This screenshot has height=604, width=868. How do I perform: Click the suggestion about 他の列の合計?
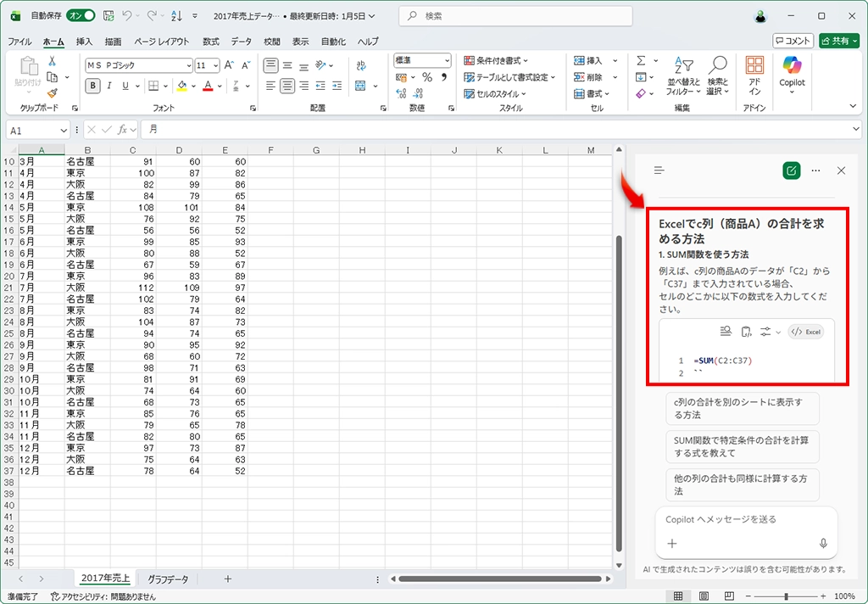point(742,484)
